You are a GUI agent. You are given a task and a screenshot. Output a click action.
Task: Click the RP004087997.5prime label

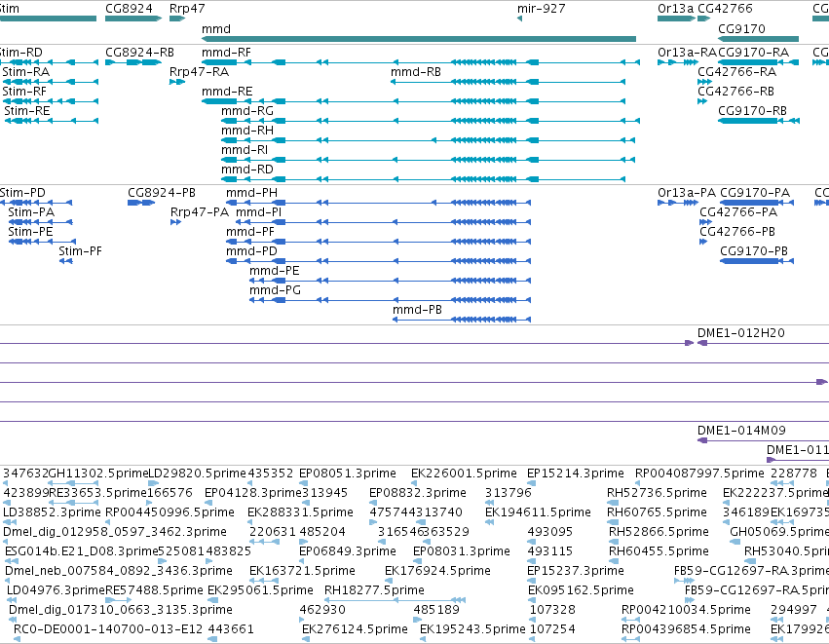[699, 474]
